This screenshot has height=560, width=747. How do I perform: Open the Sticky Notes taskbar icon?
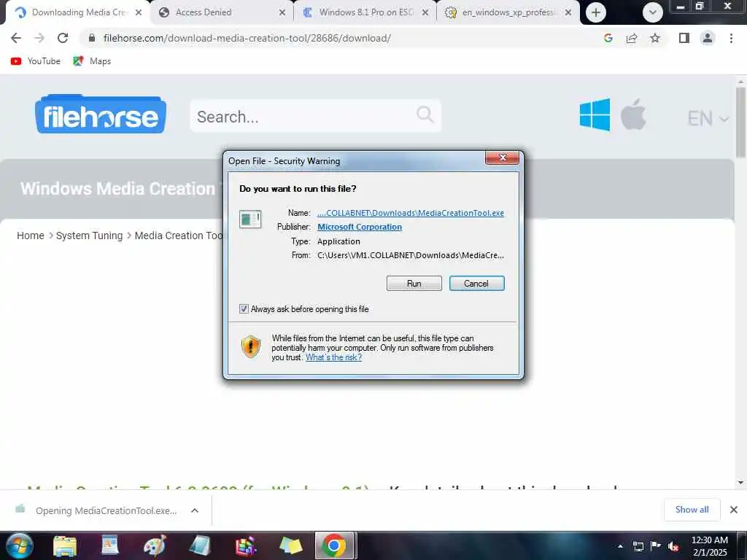(x=290, y=546)
